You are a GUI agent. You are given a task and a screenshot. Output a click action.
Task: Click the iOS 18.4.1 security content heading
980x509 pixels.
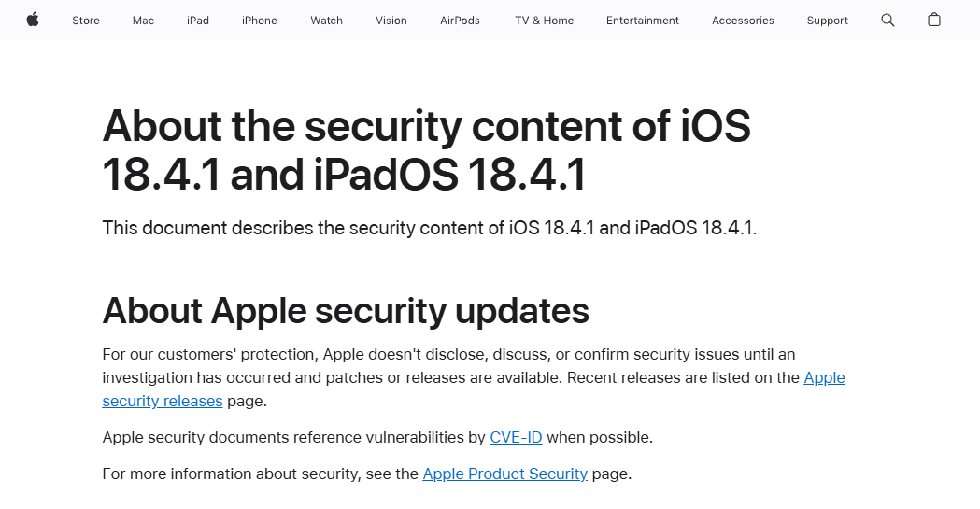coord(426,149)
